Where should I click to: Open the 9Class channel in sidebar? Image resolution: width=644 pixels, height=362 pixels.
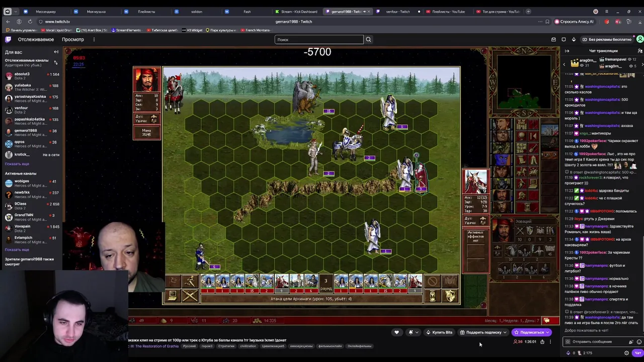32,206
